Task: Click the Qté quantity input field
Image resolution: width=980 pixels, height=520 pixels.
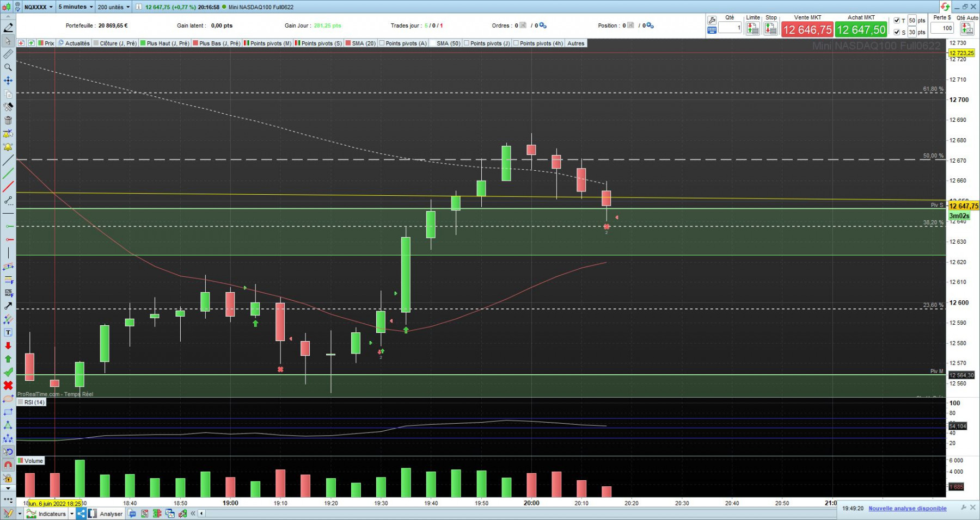Action: coord(730,28)
